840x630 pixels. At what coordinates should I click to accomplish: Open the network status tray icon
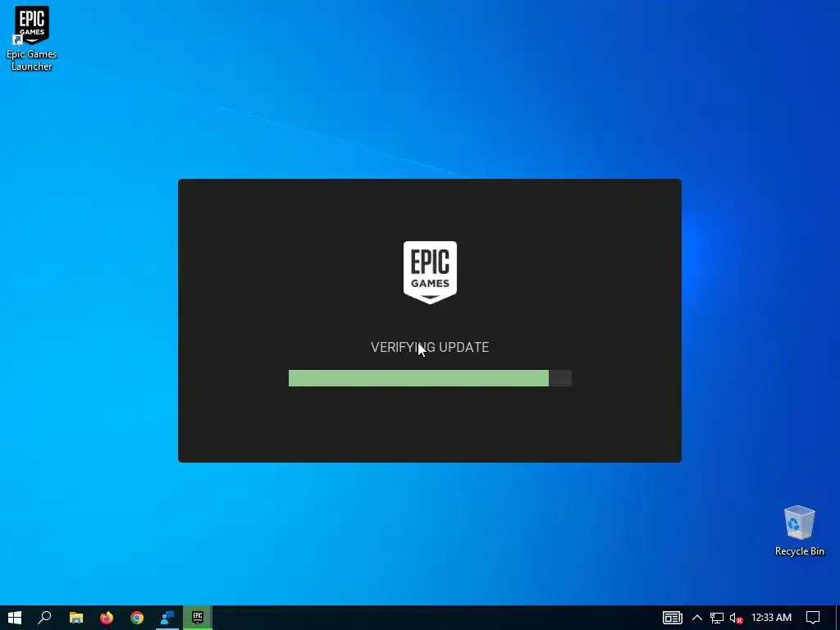[x=717, y=619]
